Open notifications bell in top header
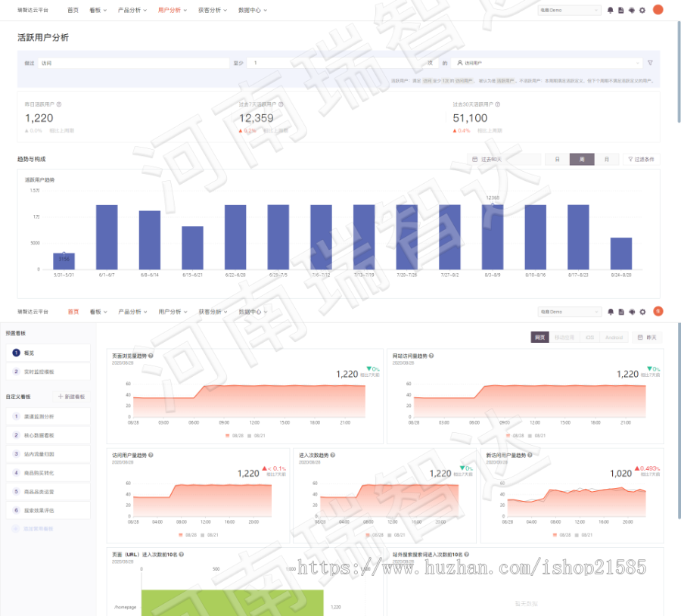Image resolution: width=681 pixels, height=616 pixels. 610,10
